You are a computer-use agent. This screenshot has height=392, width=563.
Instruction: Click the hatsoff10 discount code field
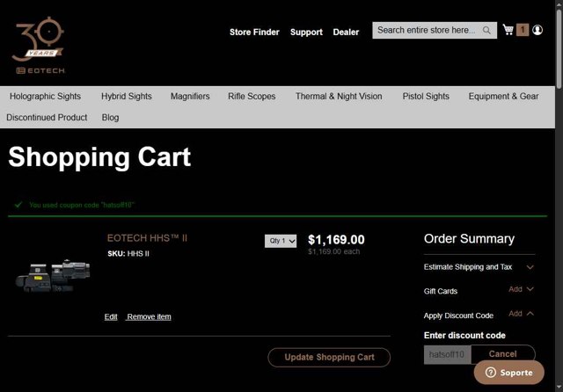[x=448, y=354]
